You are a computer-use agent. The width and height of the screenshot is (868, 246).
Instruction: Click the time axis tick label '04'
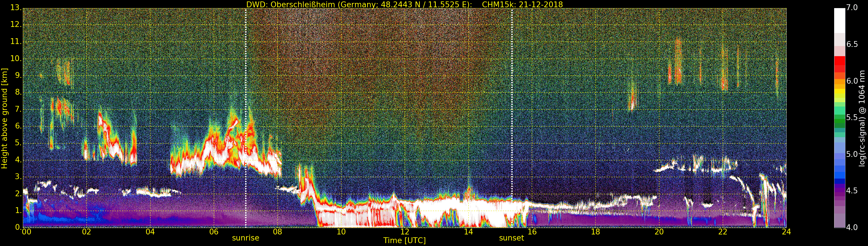150,232
